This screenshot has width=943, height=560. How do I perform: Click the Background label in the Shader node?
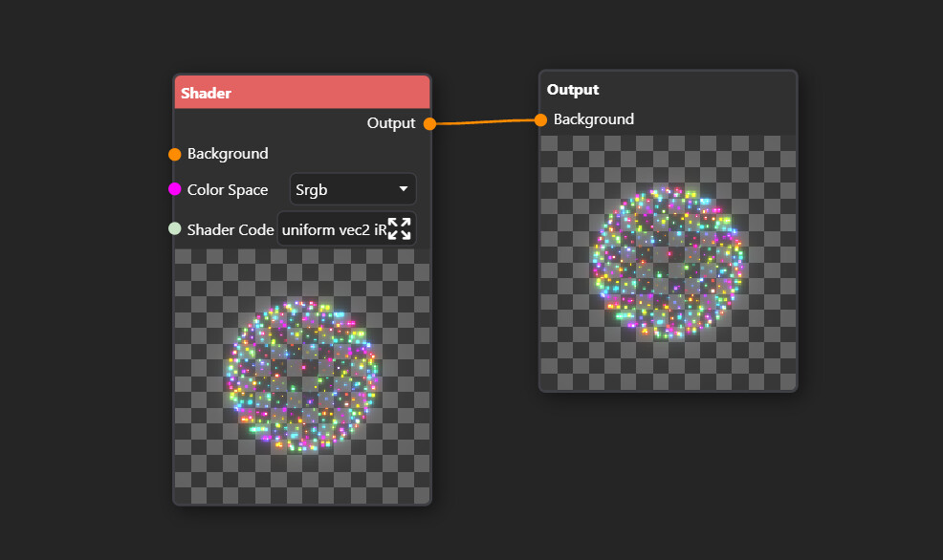228,154
